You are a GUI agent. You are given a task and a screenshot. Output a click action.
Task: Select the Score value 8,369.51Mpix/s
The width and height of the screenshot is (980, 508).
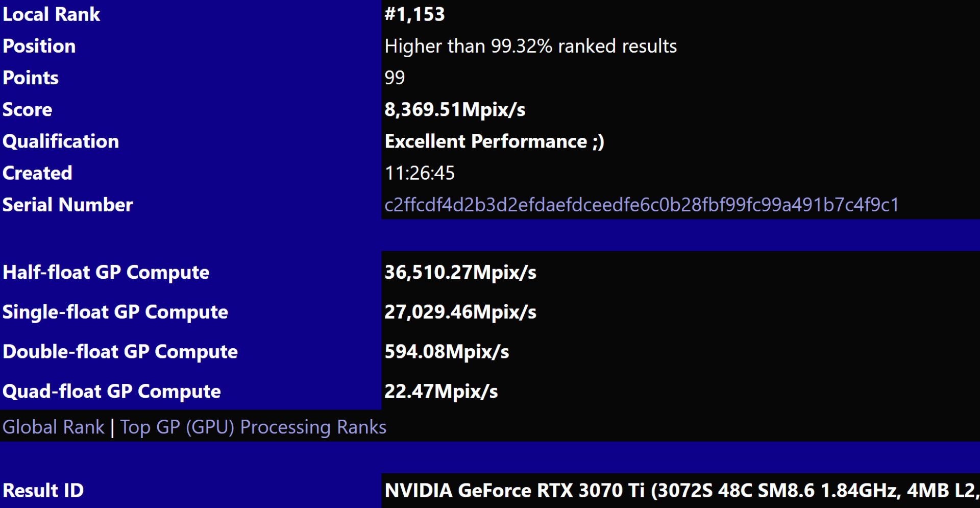(x=454, y=109)
